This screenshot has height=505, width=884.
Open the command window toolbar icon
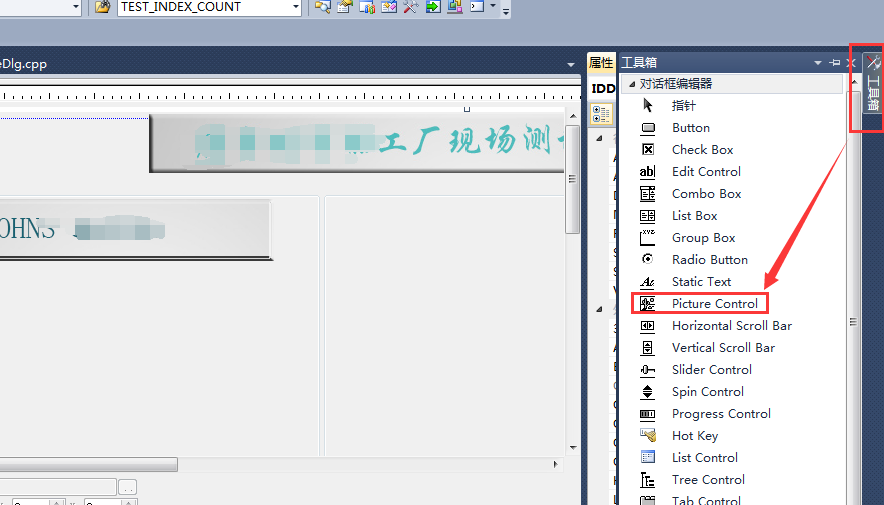click(x=478, y=7)
